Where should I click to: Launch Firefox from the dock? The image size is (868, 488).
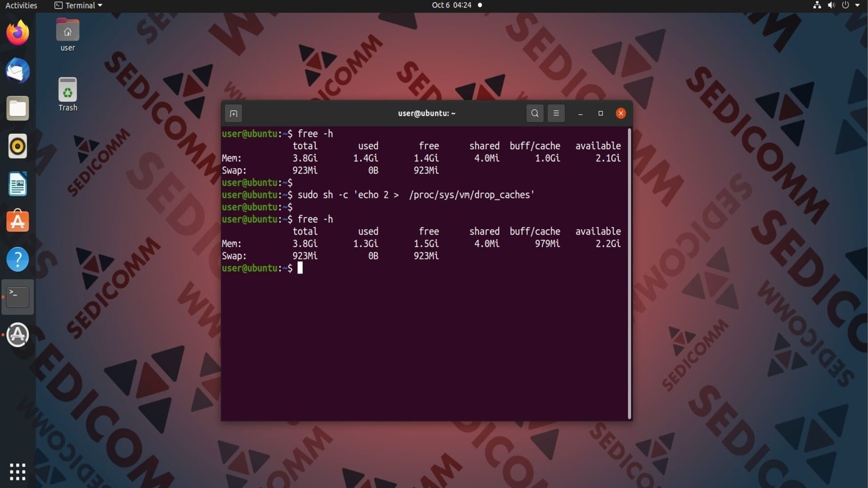18,33
